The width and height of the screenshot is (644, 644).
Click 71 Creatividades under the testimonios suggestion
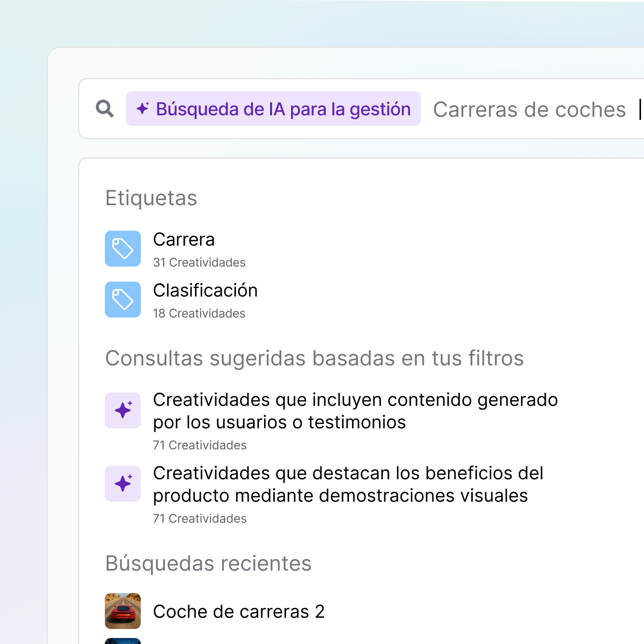click(200, 445)
